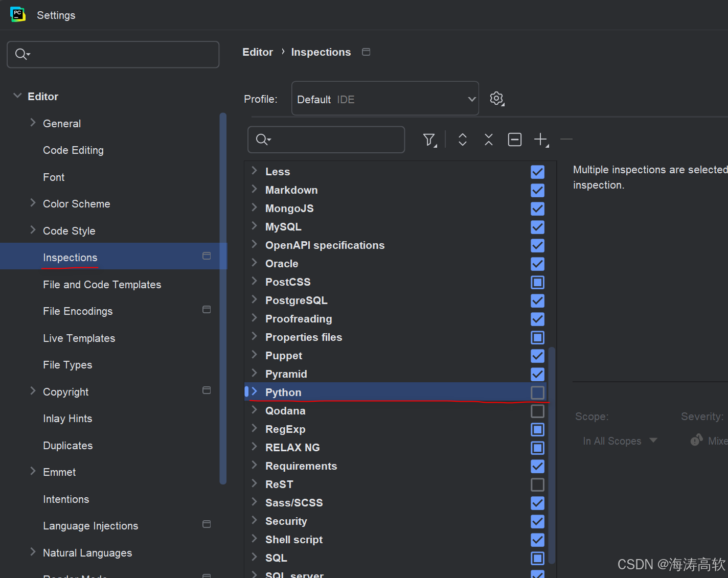Click project icon on File Encodings row
This screenshot has height=578, width=728.
(x=207, y=309)
